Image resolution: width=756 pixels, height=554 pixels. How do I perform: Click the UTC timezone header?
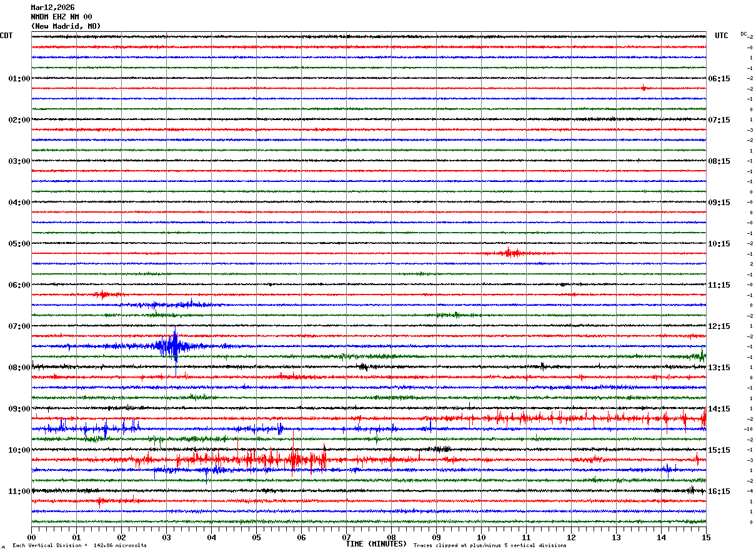tap(722, 36)
